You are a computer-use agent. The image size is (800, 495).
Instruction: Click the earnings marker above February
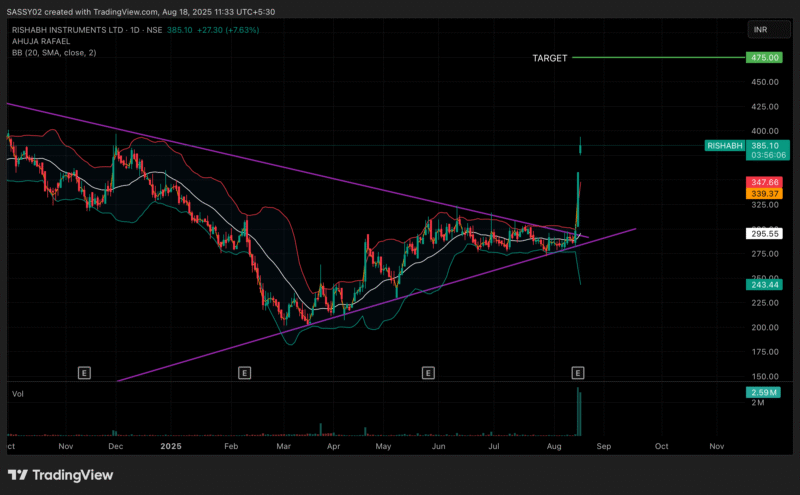[x=244, y=373]
